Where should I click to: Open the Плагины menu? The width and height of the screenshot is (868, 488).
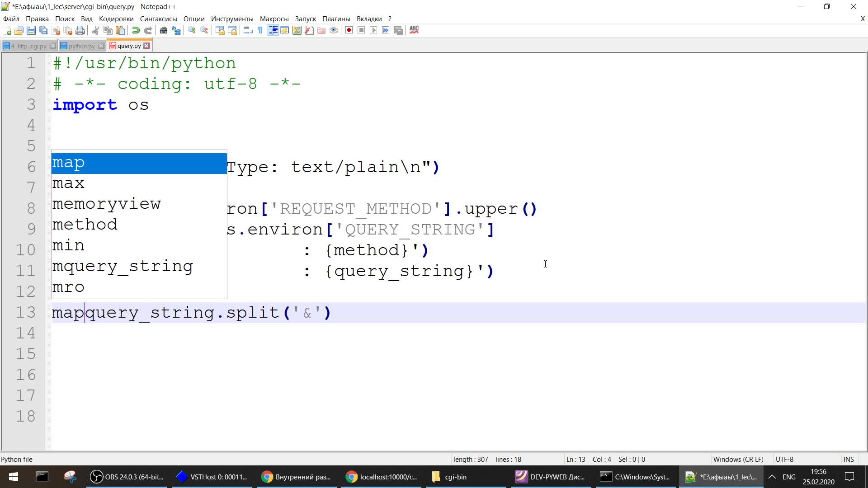[x=336, y=19]
